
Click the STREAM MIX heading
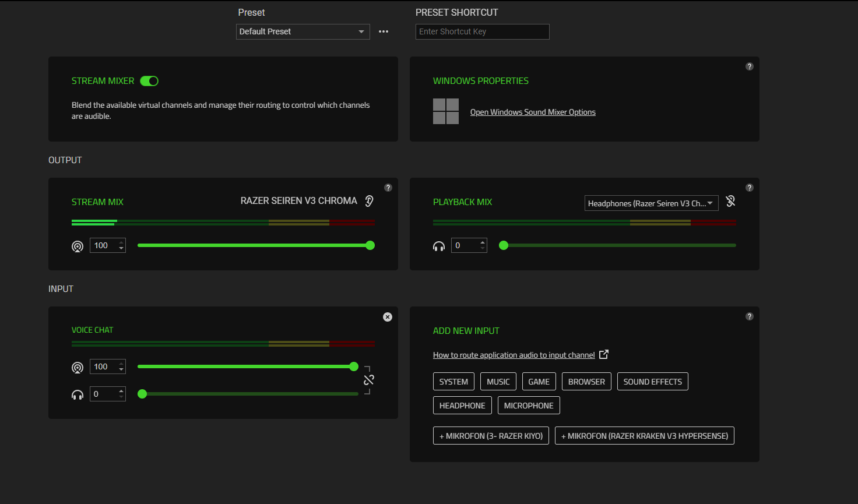pyautogui.click(x=97, y=202)
